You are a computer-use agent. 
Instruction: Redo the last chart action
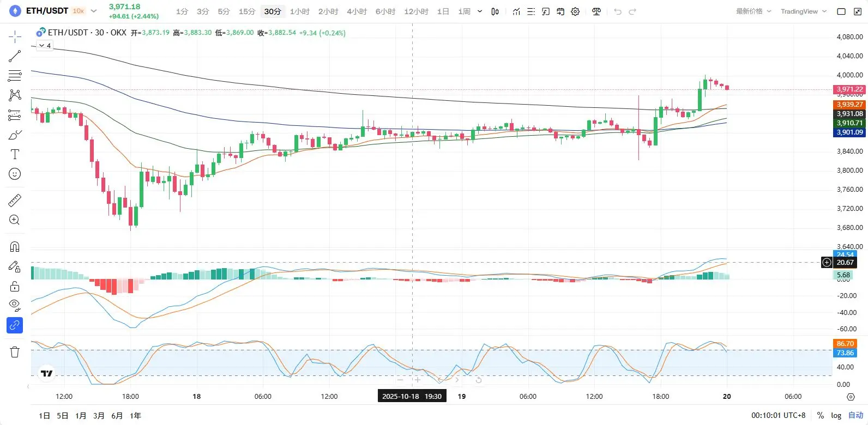click(x=632, y=11)
